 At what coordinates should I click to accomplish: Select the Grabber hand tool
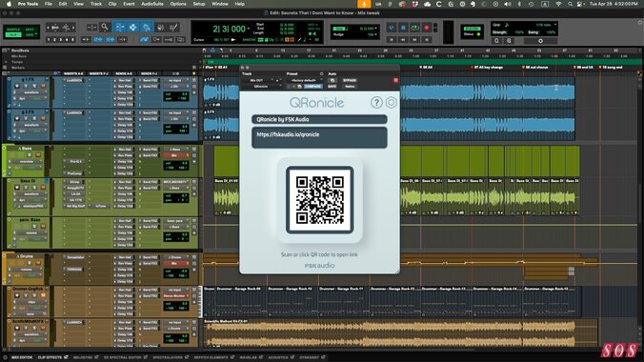pos(147,27)
